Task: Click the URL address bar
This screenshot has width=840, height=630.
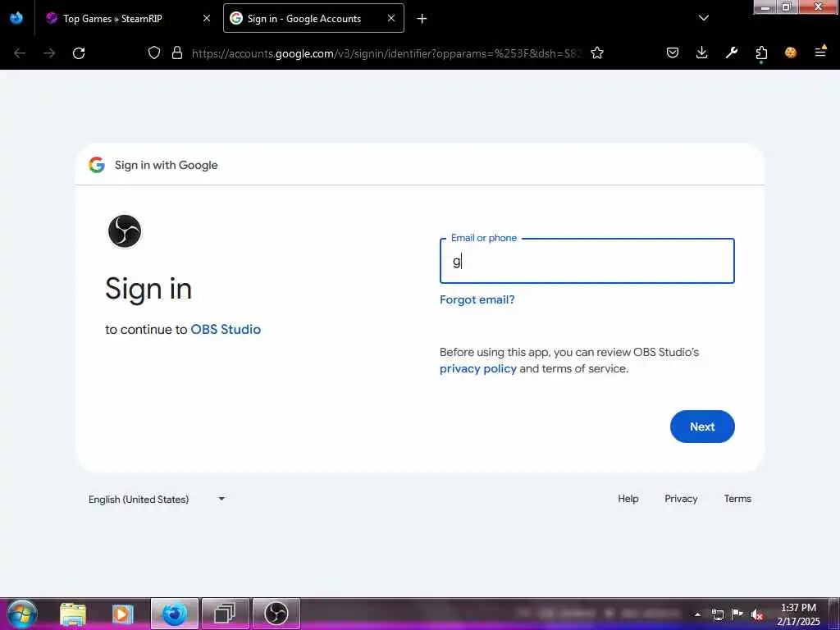Action: tap(386, 53)
